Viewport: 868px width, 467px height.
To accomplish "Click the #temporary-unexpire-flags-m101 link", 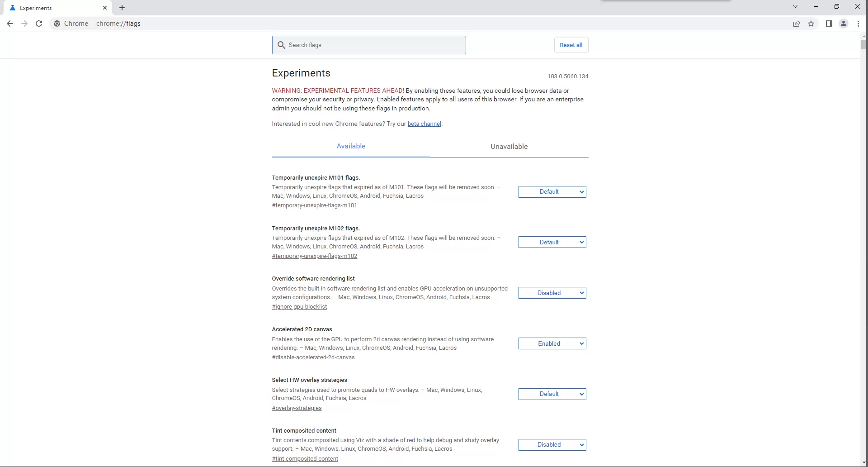I will pyautogui.click(x=314, y=205).
